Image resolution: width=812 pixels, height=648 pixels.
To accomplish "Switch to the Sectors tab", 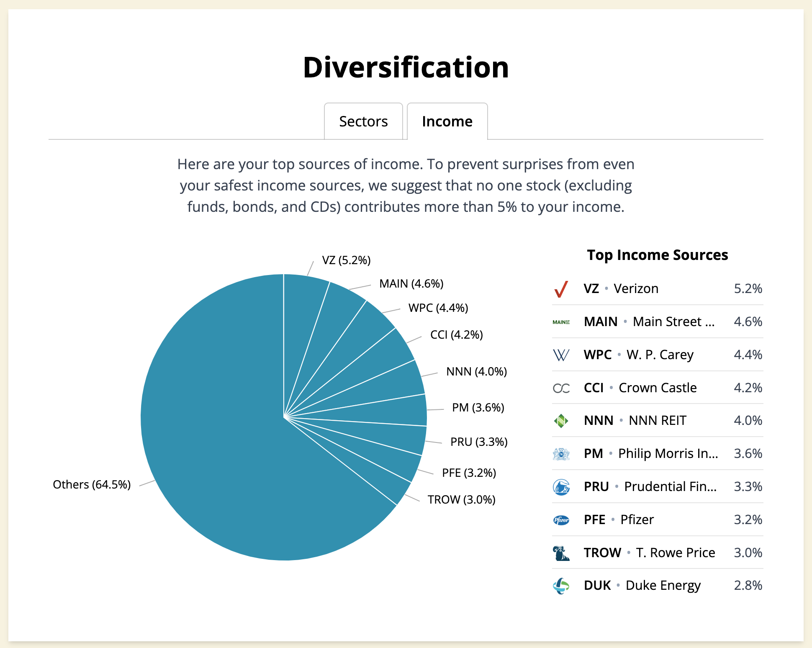I will coord(363,121).
